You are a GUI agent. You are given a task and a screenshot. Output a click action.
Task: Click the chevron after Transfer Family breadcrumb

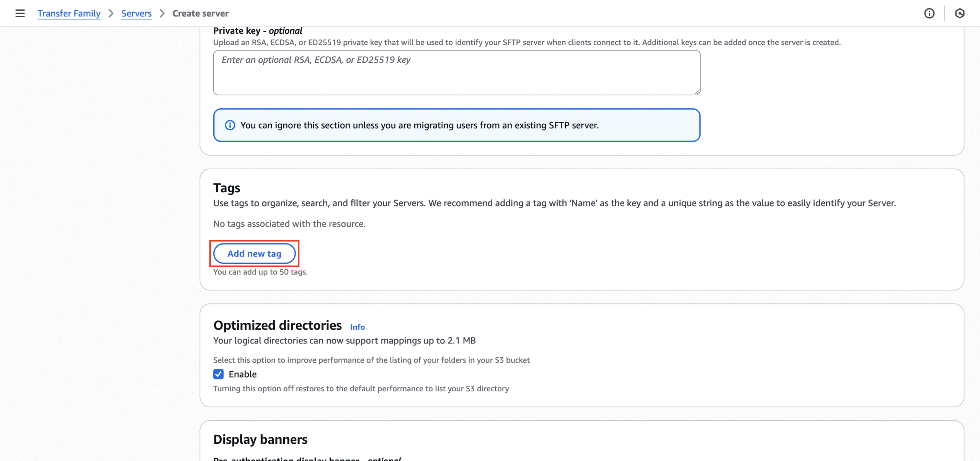[x=111, y=13]
